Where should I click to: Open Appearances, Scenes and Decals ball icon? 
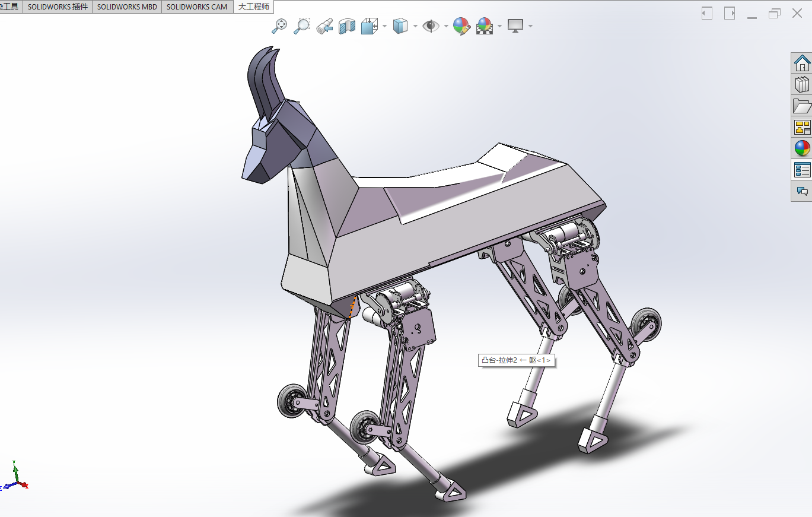pos(802,148)
